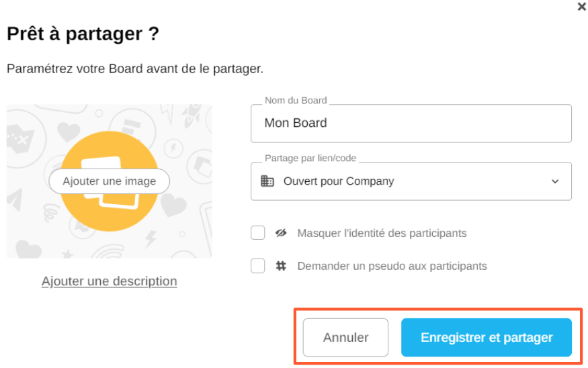Click the small star icon at the cover's bottom
The image size is (588, 368).
tap(67, 254)
